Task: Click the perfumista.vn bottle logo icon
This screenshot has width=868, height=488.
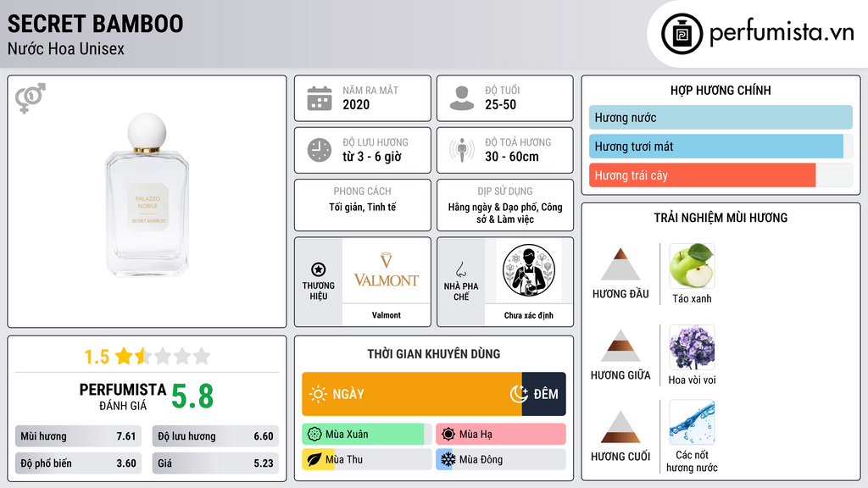Action: [x=682, y=34]
